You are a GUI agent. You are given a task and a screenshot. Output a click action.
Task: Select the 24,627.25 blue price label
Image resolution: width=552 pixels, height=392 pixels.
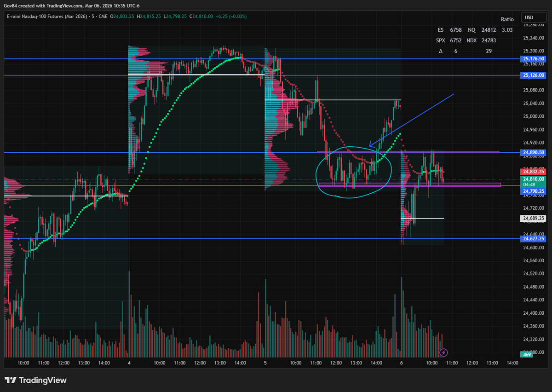[x=534, y=239]
